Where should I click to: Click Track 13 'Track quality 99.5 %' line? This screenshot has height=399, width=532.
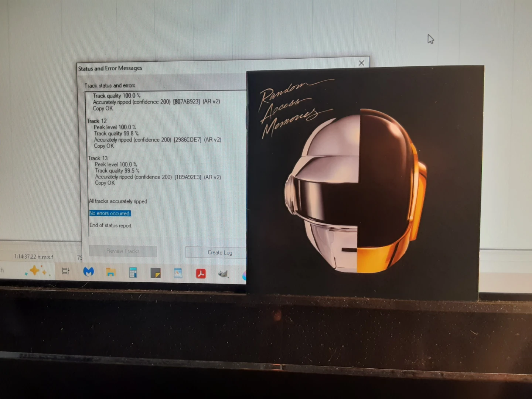117,171
